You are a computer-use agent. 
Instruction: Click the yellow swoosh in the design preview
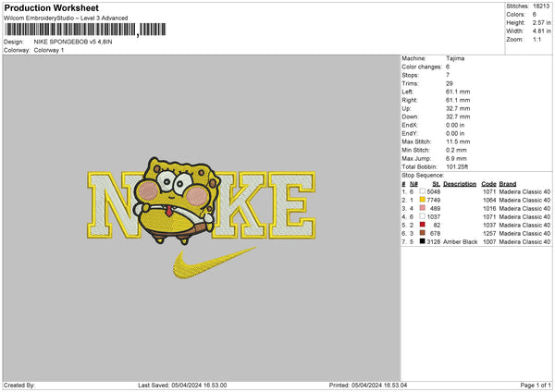tap(215, 263)
